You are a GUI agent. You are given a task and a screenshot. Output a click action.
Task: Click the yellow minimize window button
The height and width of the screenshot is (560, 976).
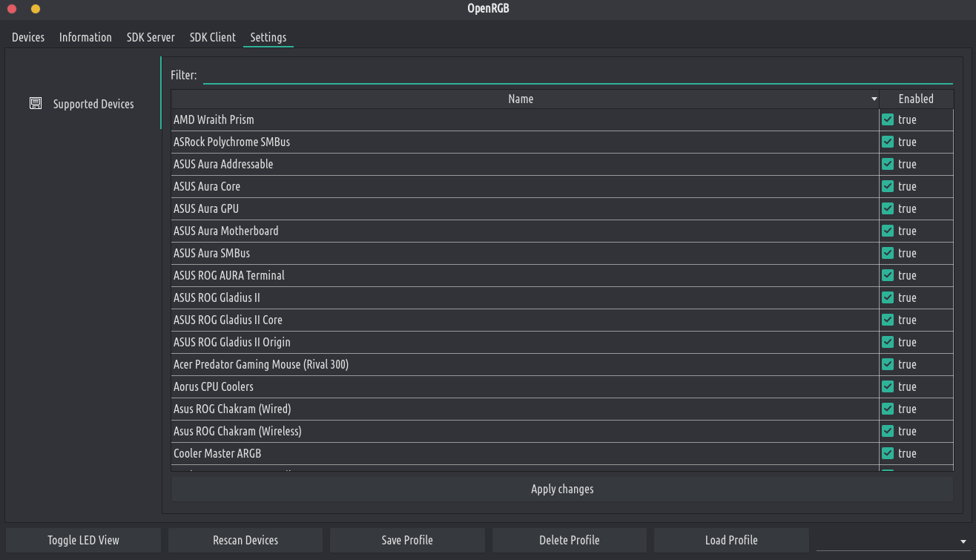click(x=36, y=9)
